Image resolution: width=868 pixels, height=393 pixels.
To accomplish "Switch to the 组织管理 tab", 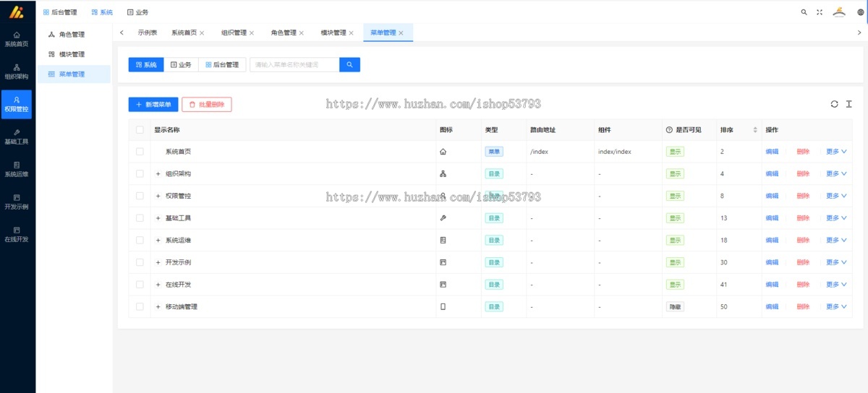I will (234, 33).
